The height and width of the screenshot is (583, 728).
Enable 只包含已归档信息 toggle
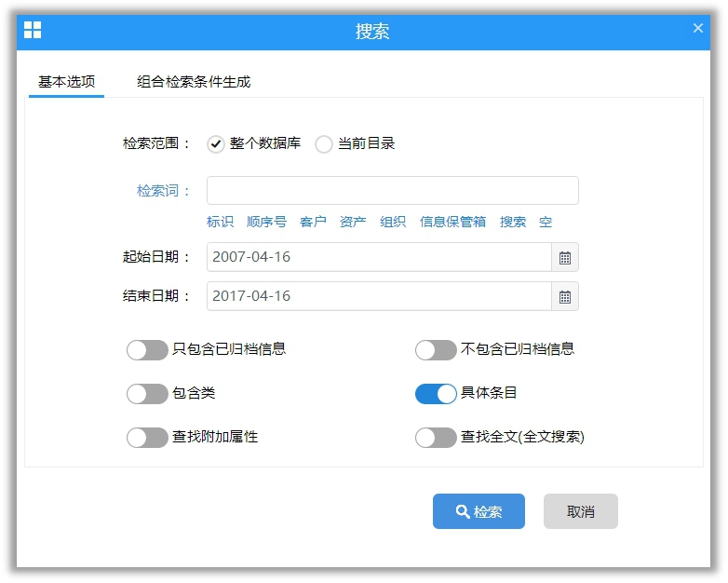[147, 350]
